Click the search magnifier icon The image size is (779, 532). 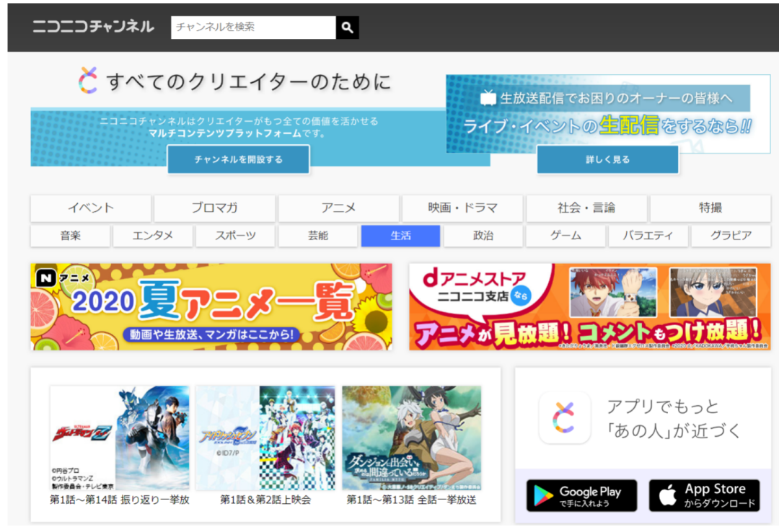click(346, 27)
